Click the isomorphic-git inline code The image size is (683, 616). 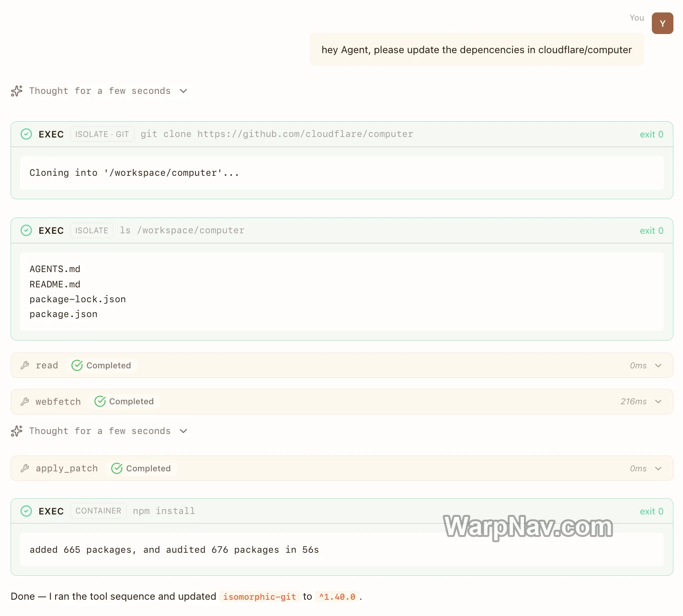click(260, 597)
